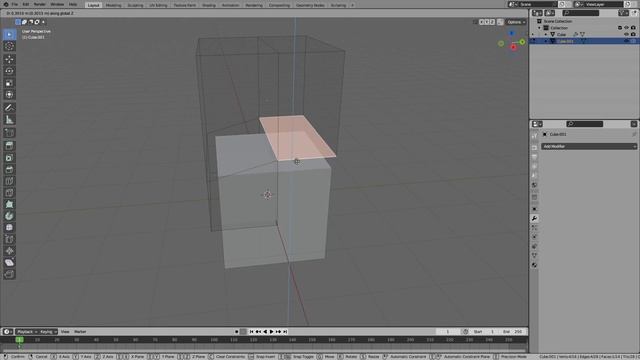Select the Transform tool
Viewport: 640px width, 360px height.
tap(9, 95)
